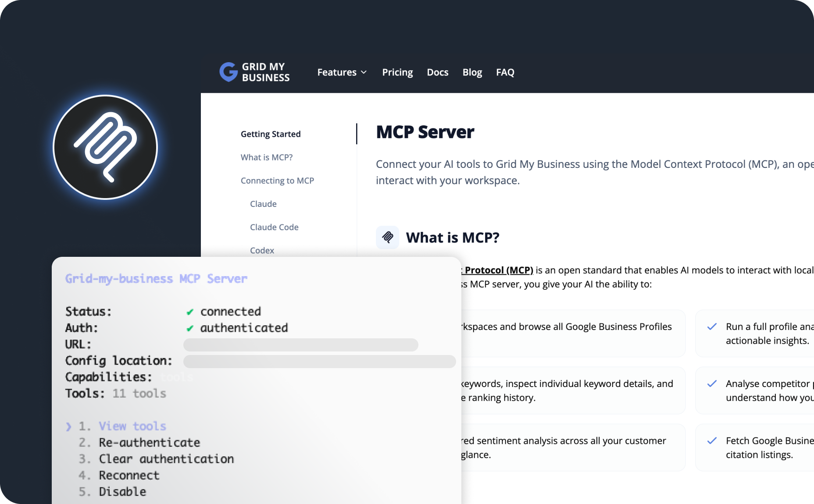Select Claude in sidebar
The height and width of the screenshot is (504, 814).
pos(263,204)
